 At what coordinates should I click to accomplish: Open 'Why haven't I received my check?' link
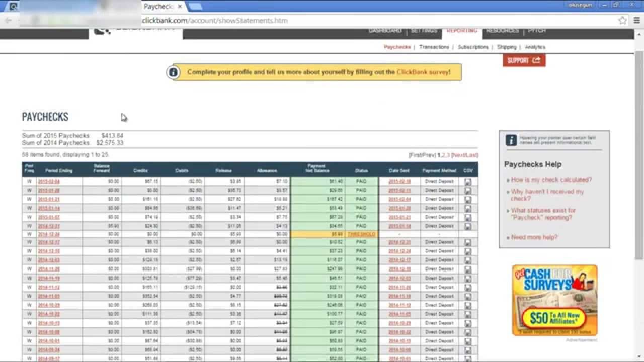click(x=547, y=195)
